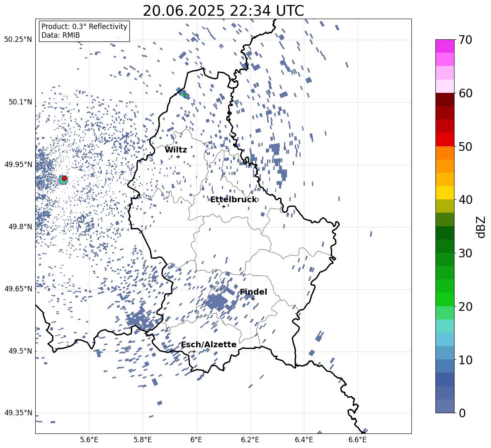The height and width of the screenshot is (448, 491).
Task: Click the 30 colorbar tick label
Action: (x=465, y=253)
